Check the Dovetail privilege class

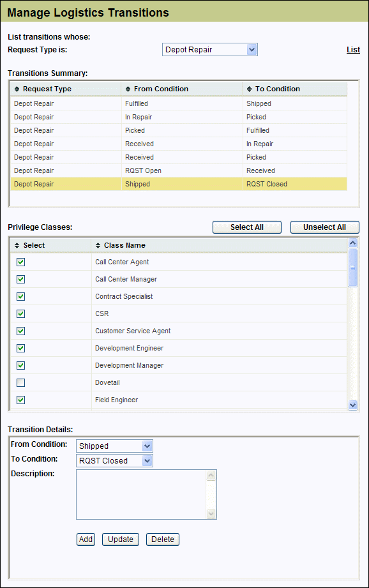[x=20, y=382]
